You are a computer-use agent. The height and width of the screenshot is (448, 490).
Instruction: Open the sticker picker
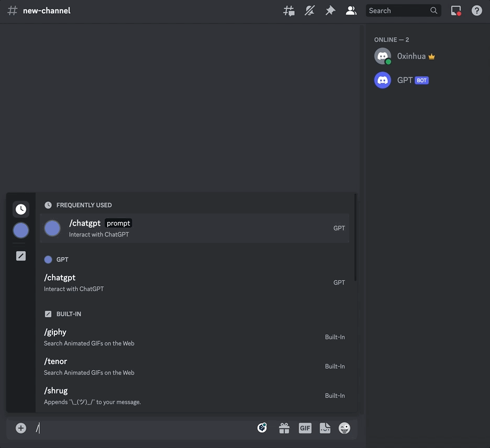(x=325, y=428)
